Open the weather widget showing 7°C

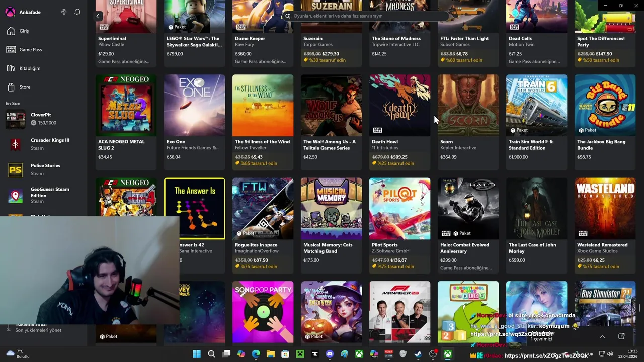(x=18, y=354)
